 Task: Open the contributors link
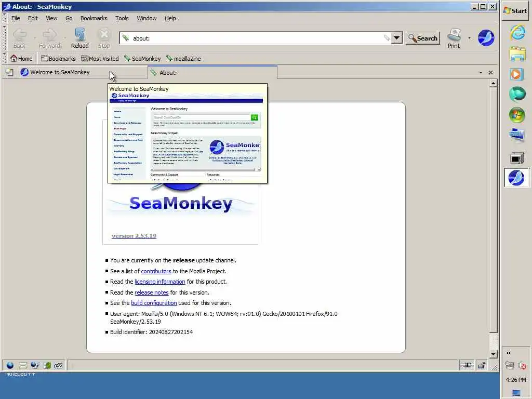156,271
